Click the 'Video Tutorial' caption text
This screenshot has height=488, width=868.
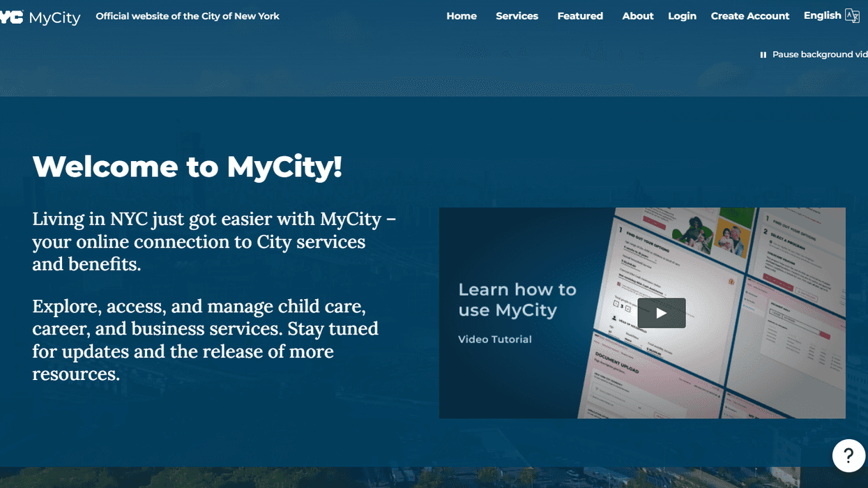pyautogui.click(x=495, y=340)
